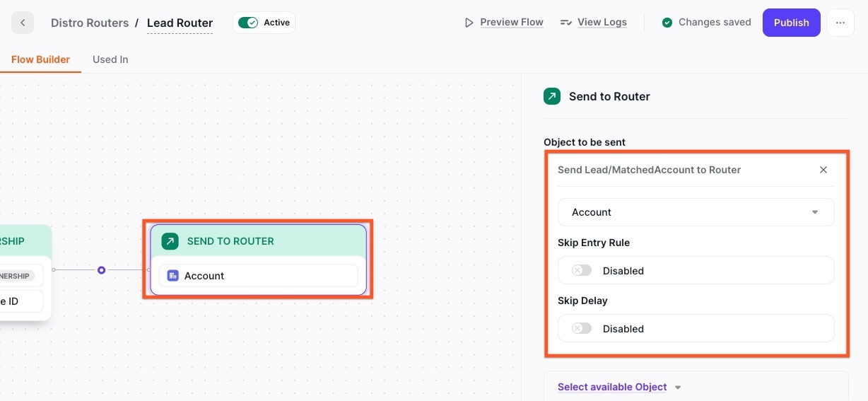Click the back arrow button

[x=23, y=23]
